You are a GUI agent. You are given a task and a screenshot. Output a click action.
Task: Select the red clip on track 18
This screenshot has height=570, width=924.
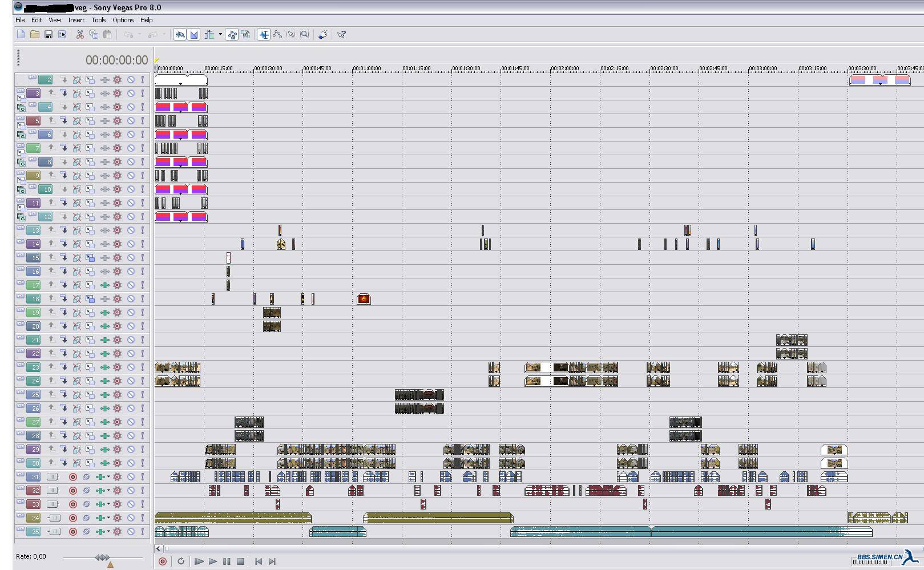(x=364, y=298)
